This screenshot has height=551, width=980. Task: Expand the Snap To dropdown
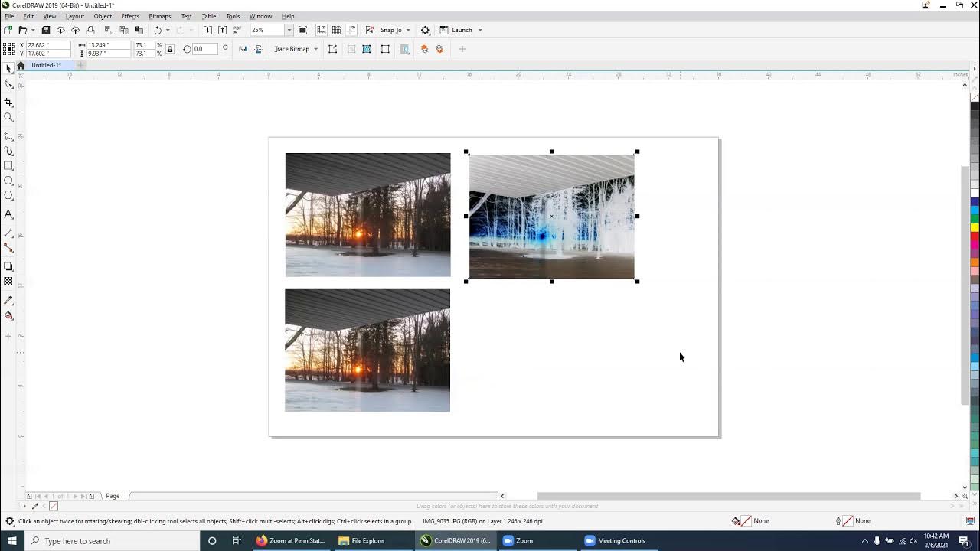[x=408, y=30]
